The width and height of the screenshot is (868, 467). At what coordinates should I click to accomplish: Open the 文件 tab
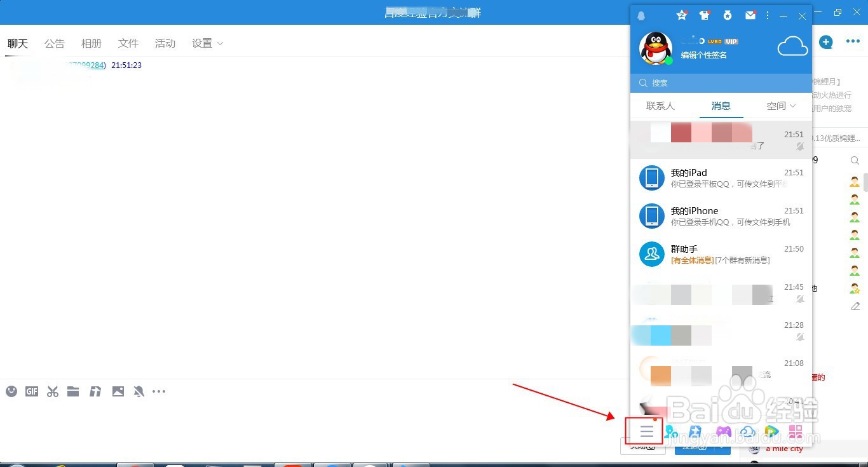coord(128,43)
